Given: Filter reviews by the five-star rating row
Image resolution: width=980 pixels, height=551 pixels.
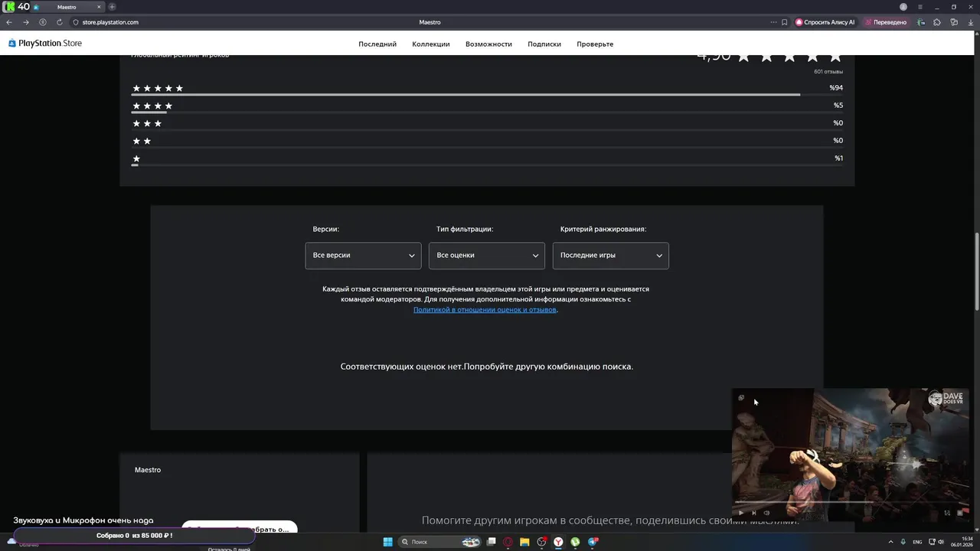Looking at the screenshot, I should pyautogui.click(x=487, y=89).
